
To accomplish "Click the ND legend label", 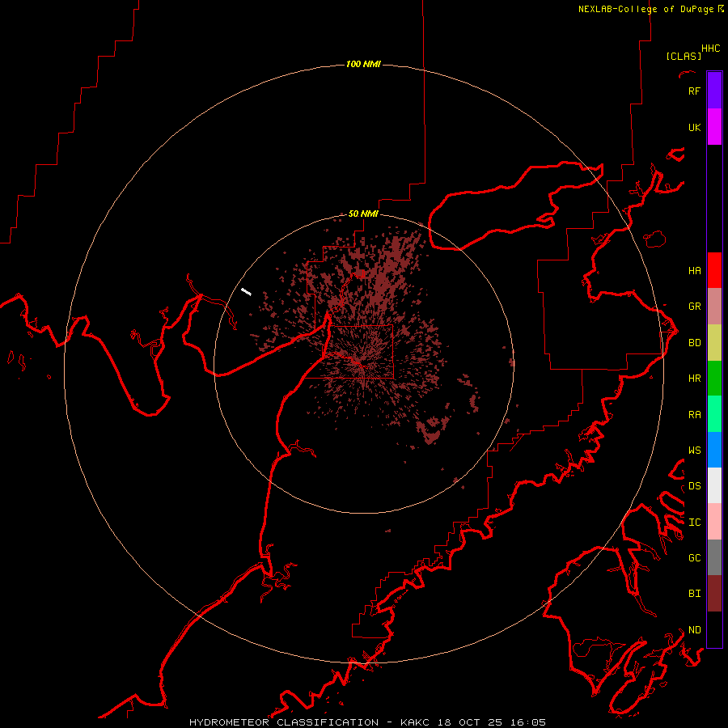I will coord(694,629).
